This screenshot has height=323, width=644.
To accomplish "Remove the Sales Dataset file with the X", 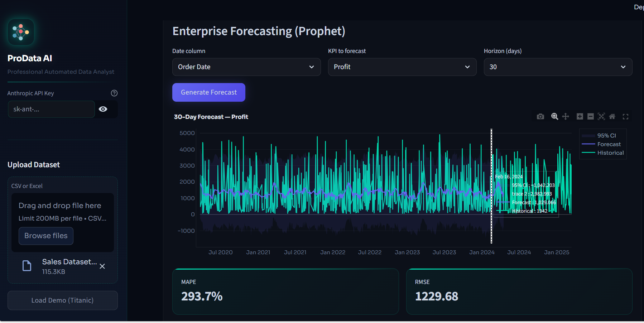I will tap(102, 266).
